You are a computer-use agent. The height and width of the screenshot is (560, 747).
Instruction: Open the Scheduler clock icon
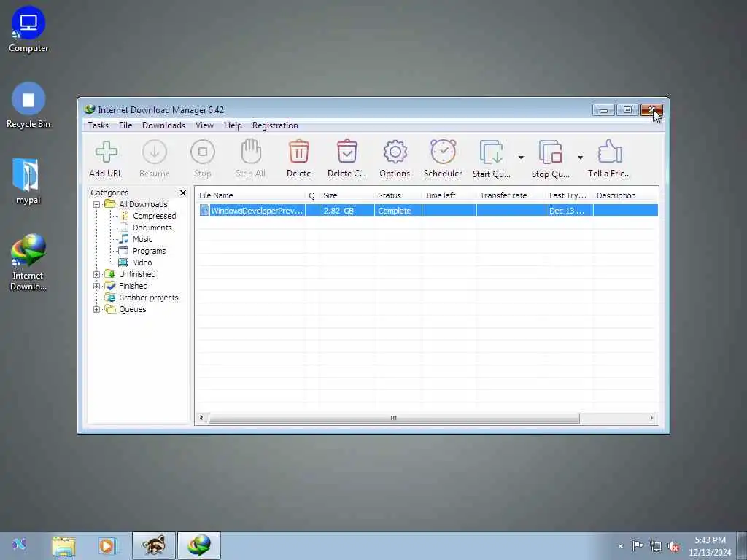443,152
